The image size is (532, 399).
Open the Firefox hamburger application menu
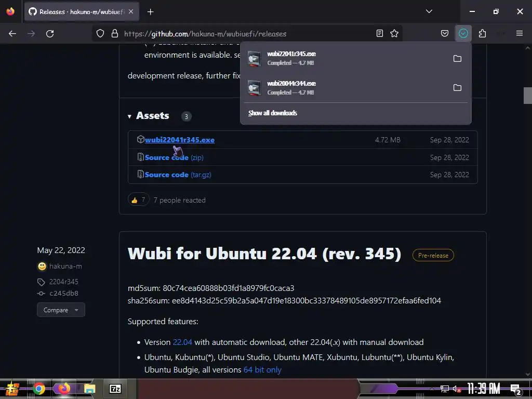coord(520,34)
